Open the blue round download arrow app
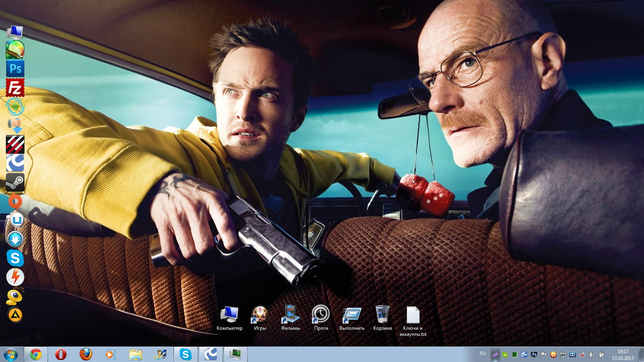The image size is (644, 362). [x=15, y=239]
